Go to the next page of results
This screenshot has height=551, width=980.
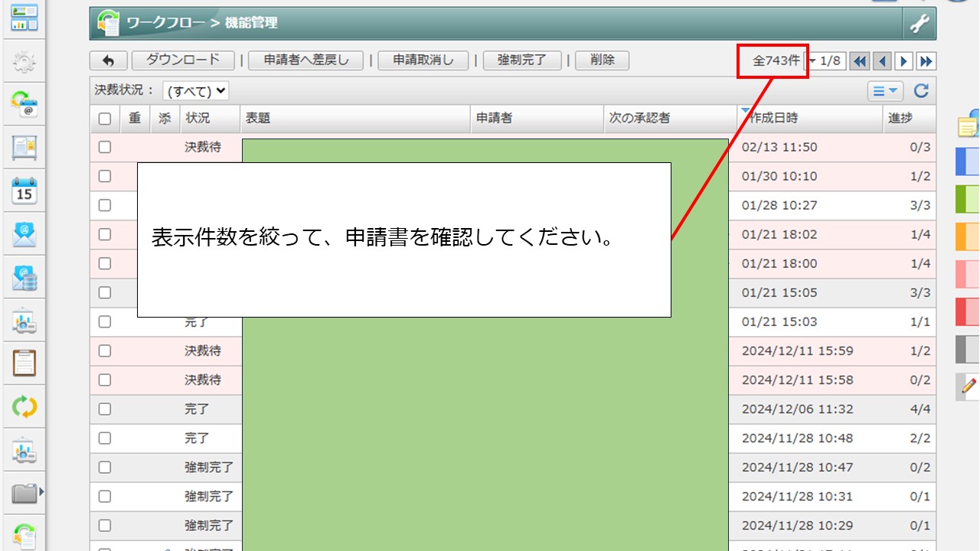[904, 61]
